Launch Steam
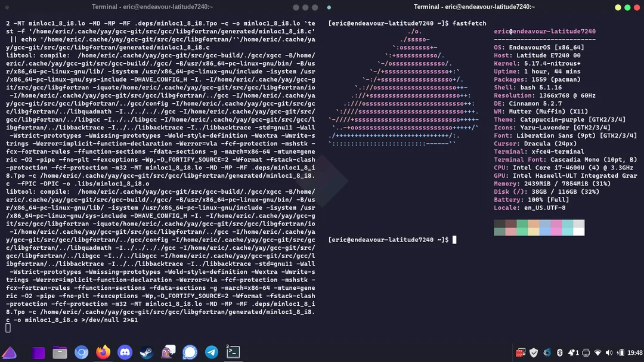This screenshot has height=362, width=644. click(x=145, y=352)
